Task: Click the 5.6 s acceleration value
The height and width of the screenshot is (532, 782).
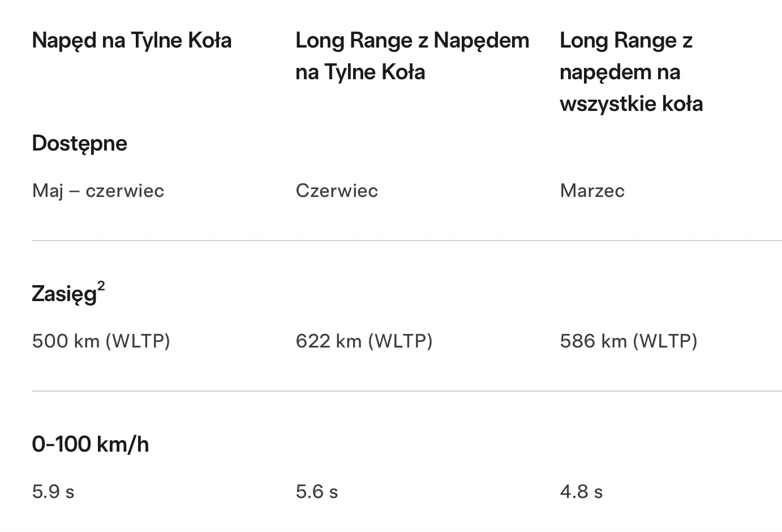Action: [x=317, y=492]
